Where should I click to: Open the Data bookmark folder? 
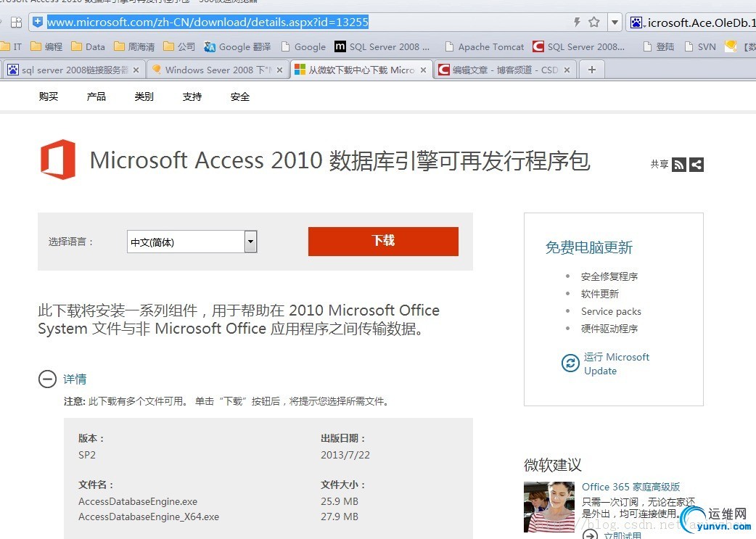tap(88, 46)
